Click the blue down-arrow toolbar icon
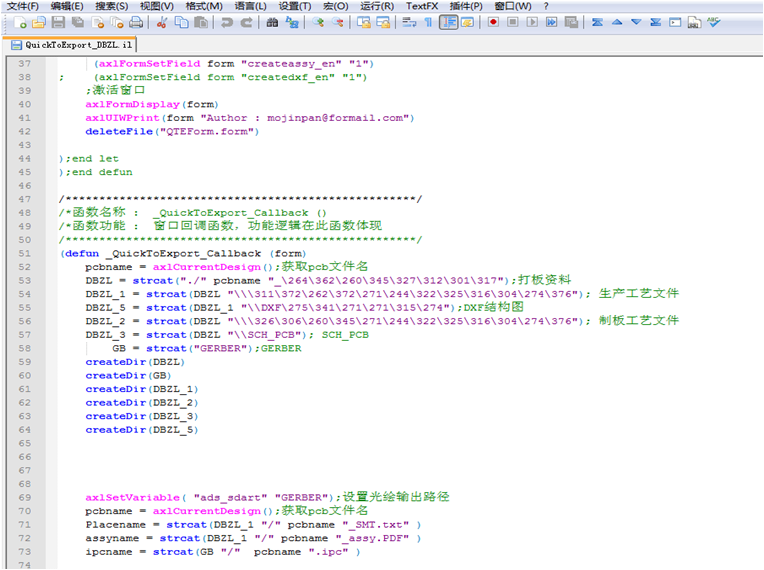 (x=636, y=22)
